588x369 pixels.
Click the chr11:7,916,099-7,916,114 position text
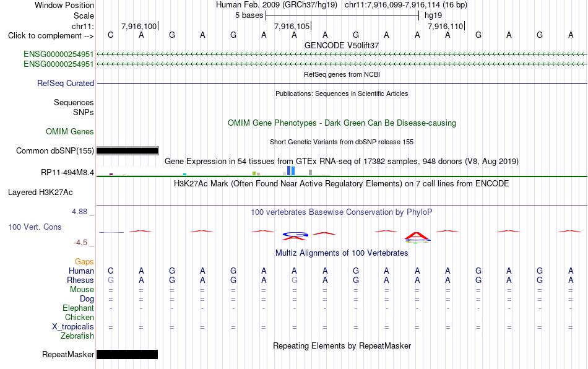pos(406,5)
